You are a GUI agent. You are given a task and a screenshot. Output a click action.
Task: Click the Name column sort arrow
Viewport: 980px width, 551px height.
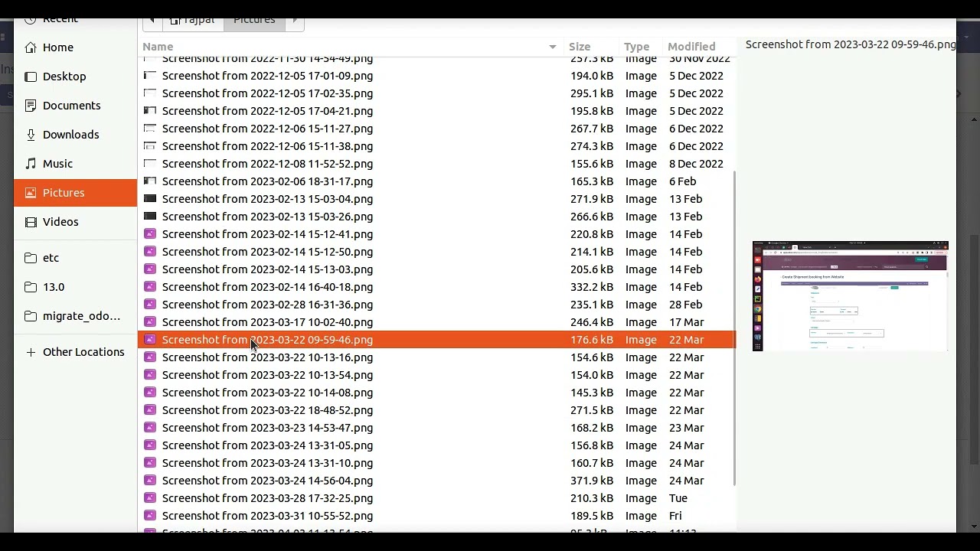pyautogui.click(x=552, y=47)
